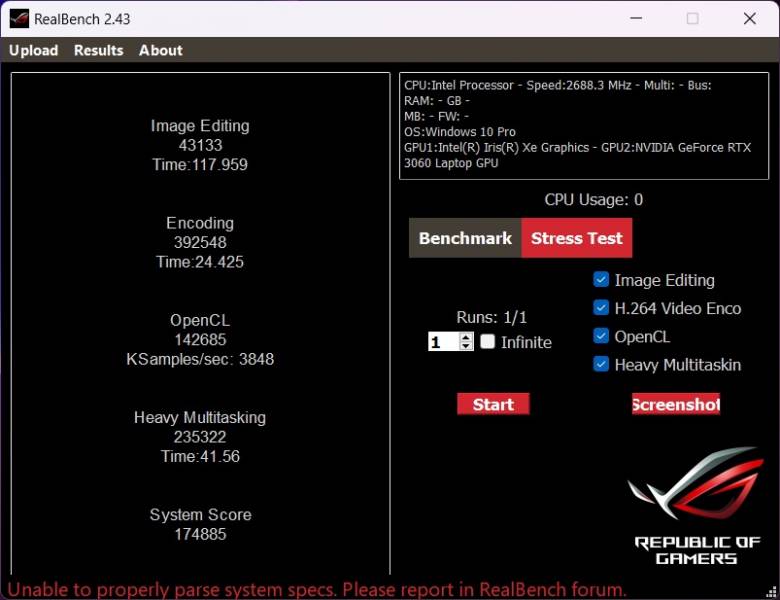This screenshot has width=780, height=600.
Task: Open the Results menu
Action: tap(98, 50)
